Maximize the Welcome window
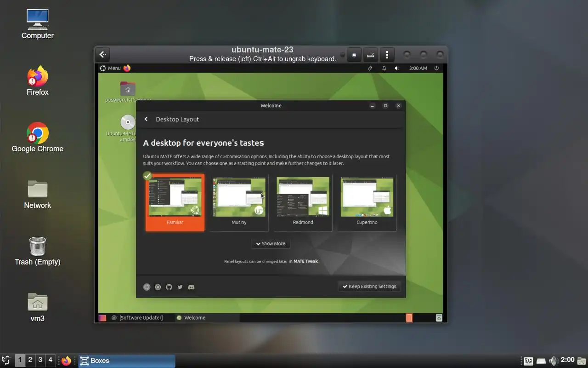Screen dimensions: 588x368 point(385,106)
